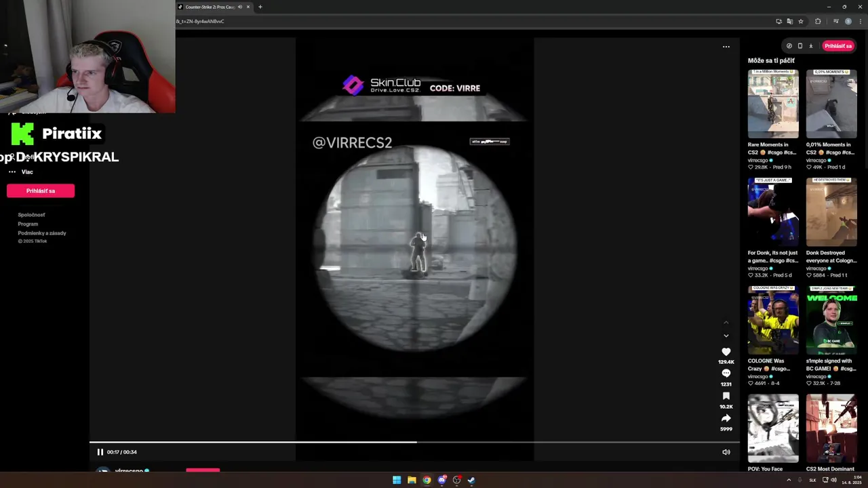
Task: Open the Kick logo in stream overlay
Action: pyautogui.click(x=22, y=134)
